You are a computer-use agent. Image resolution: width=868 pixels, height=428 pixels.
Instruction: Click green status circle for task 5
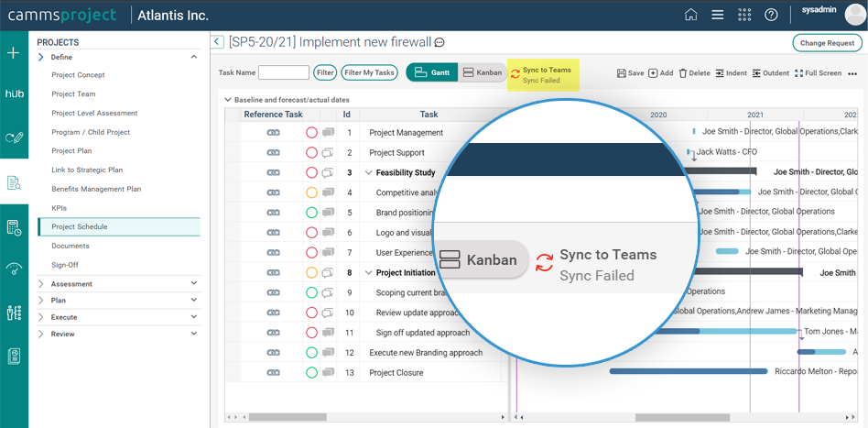[x=311, y=213]
